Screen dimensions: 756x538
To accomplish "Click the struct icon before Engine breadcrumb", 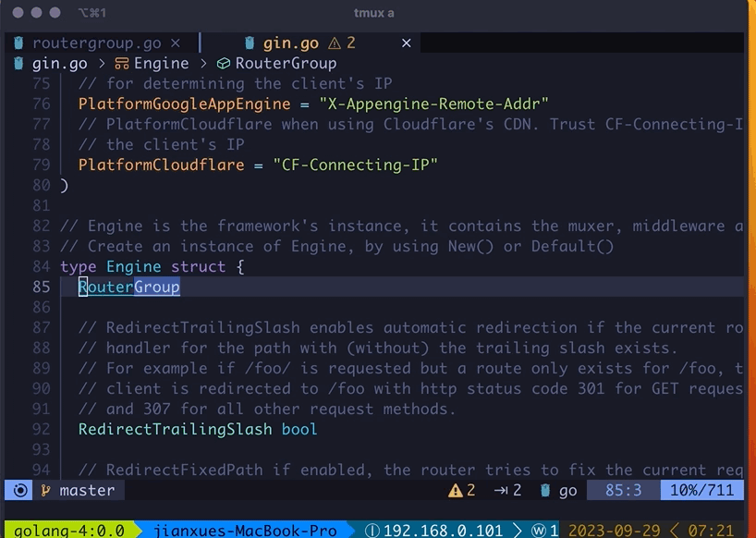I will [x=121, y=64].
